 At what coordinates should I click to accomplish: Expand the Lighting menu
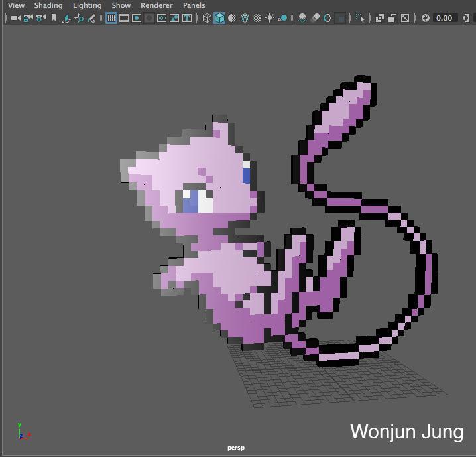(87, 5)
